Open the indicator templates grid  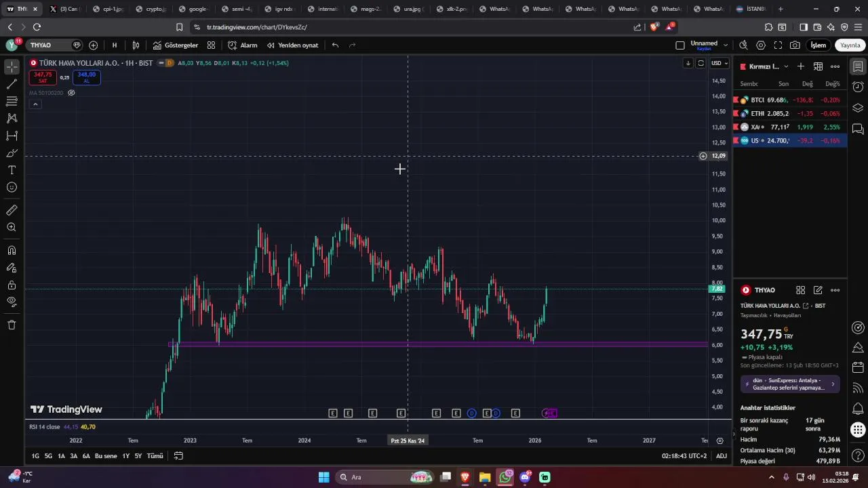pyautogui.click(x=211, y=45)
